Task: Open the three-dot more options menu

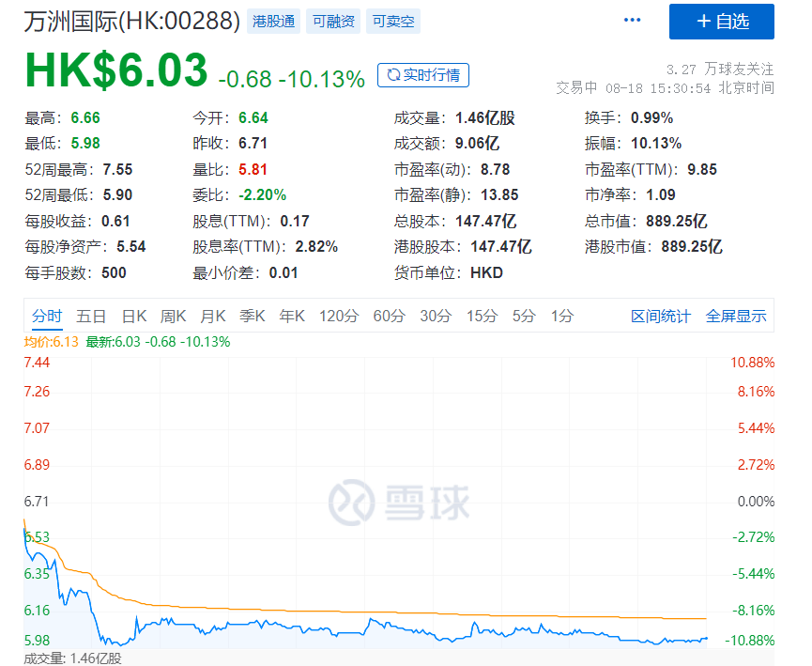Action: [x=633, y=21]
